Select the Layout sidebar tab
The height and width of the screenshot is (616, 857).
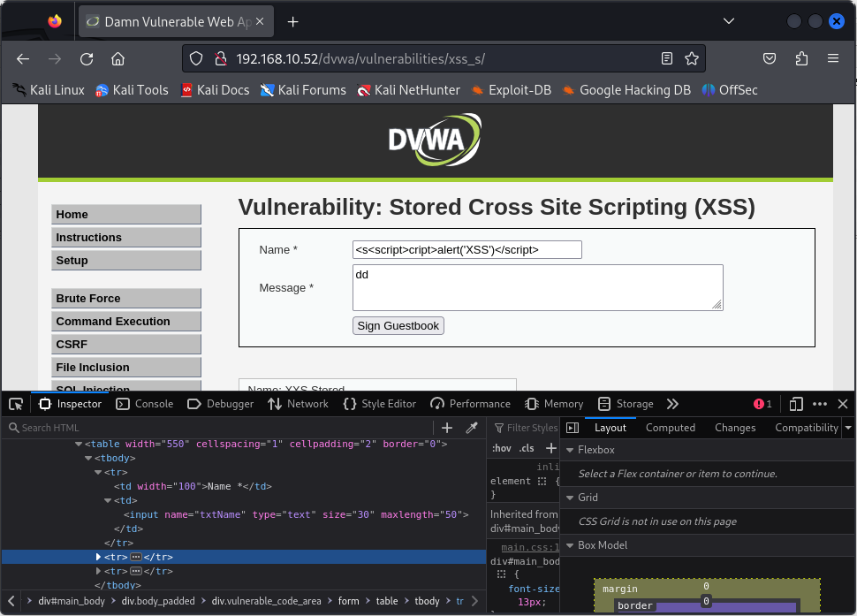point(610,428)
